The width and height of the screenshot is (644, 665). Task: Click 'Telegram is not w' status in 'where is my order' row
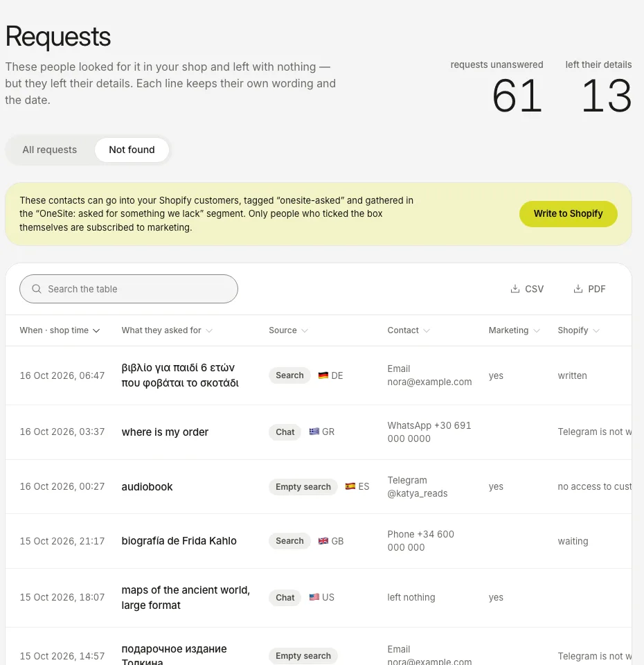click(x=594, y=432)
